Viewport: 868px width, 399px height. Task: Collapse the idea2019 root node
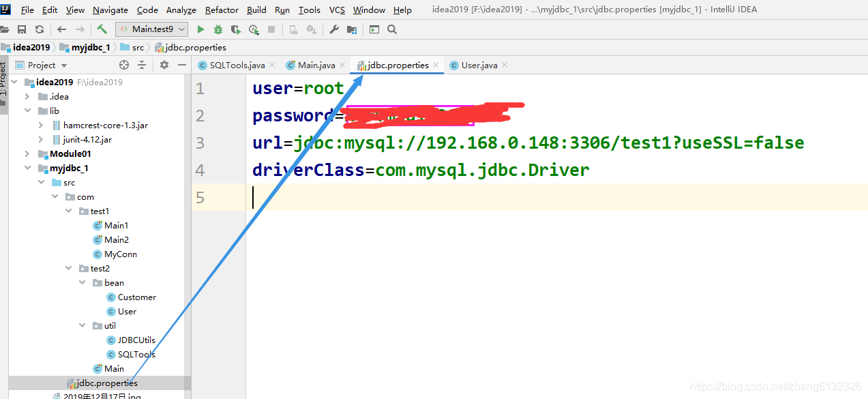point(14,82)
